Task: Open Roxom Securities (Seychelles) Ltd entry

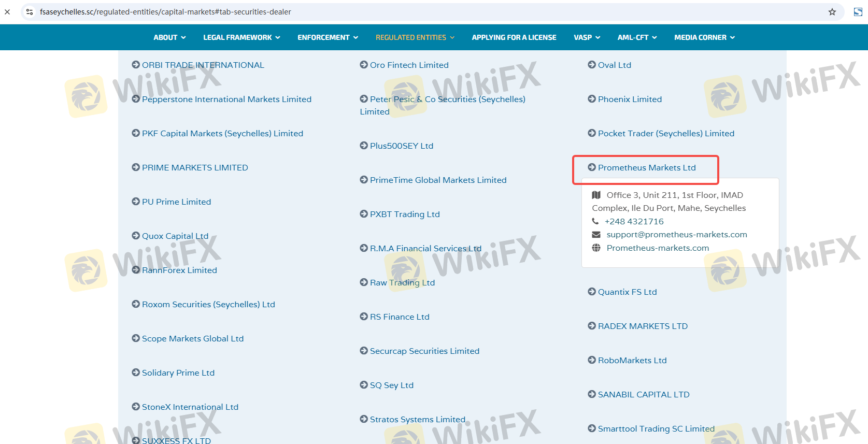Action: tap(208, 304)
